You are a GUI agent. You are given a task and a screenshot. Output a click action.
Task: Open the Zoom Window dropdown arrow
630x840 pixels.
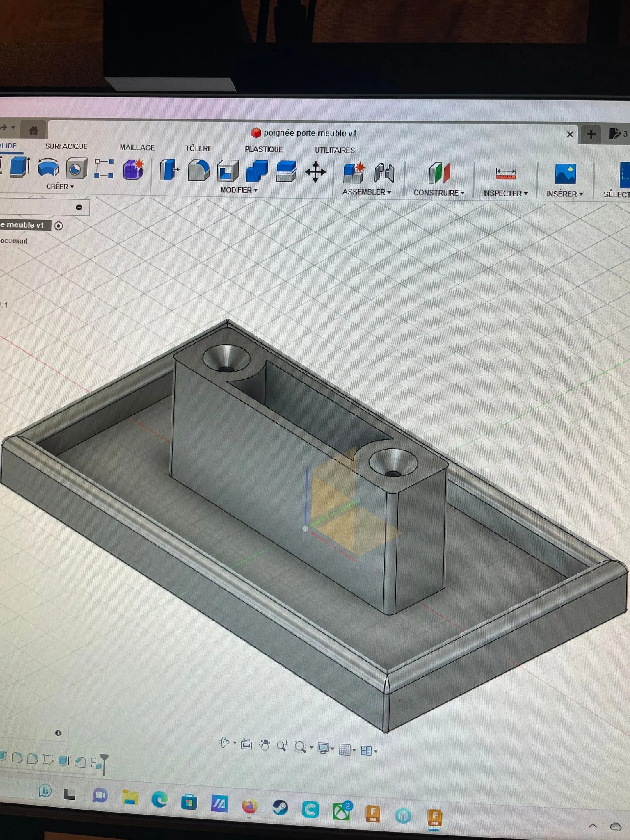point(311,748)
